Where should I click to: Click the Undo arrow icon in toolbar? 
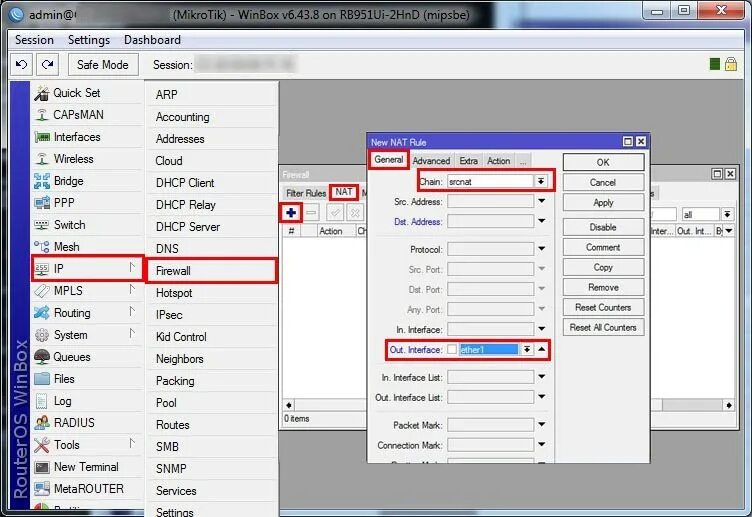coord(22,65)
